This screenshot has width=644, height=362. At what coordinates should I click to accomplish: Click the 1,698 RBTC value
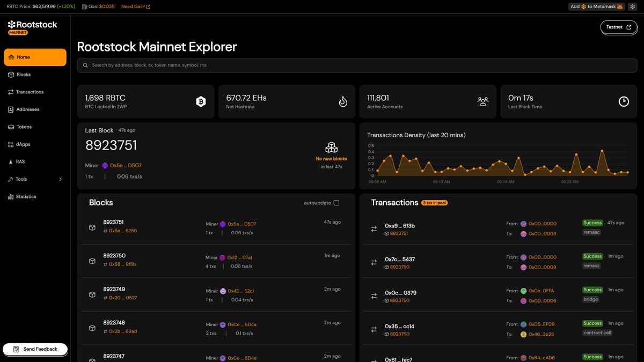point(105,98)
